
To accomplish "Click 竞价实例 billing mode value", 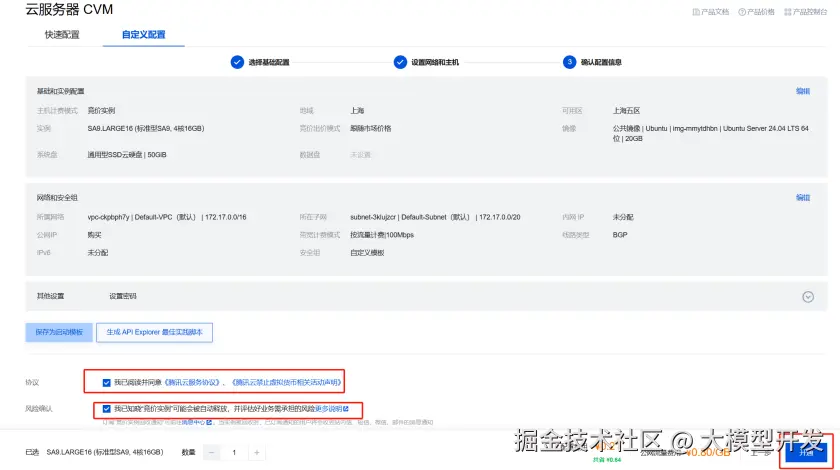I will click(x=101, y=111).
